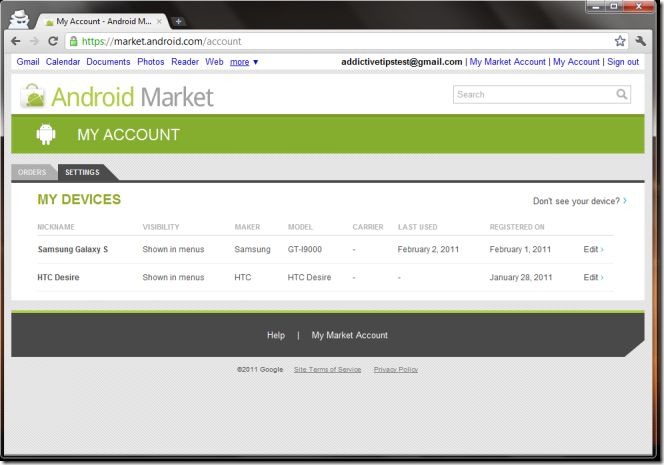Click the search magnifier icon
The width and height of the screenshot is (664, 465).
click(x=621, y=94)
